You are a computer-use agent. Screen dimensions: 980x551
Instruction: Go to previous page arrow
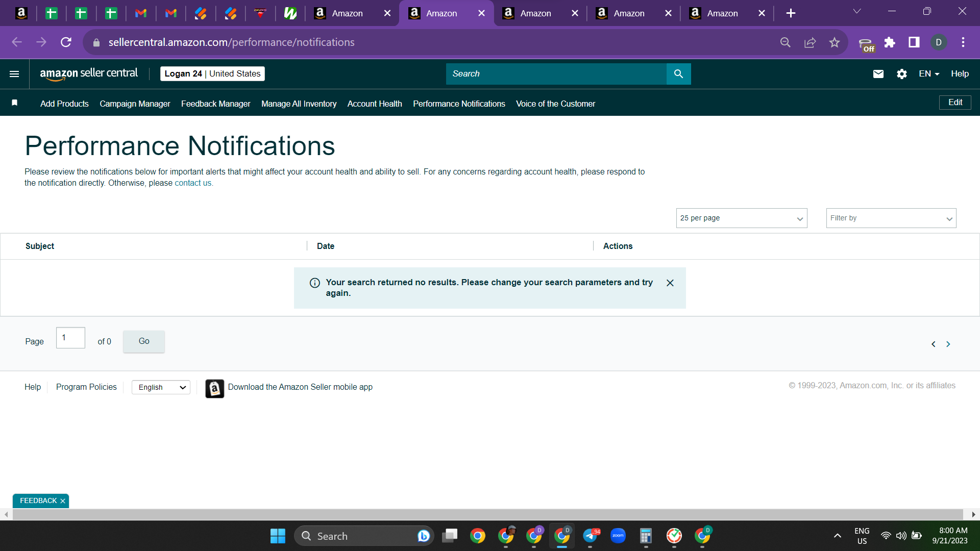(934, 344)
